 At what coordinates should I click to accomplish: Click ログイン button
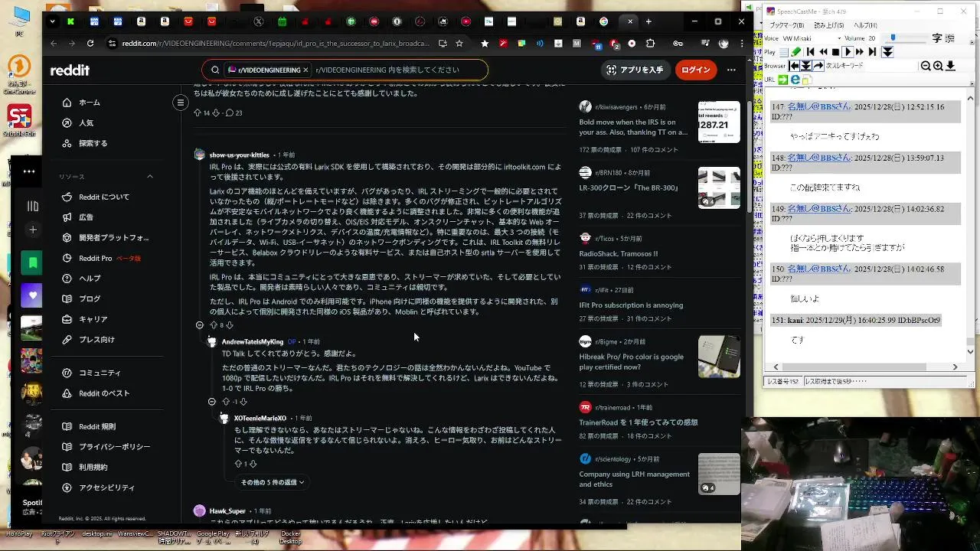[x=695, y=70]
